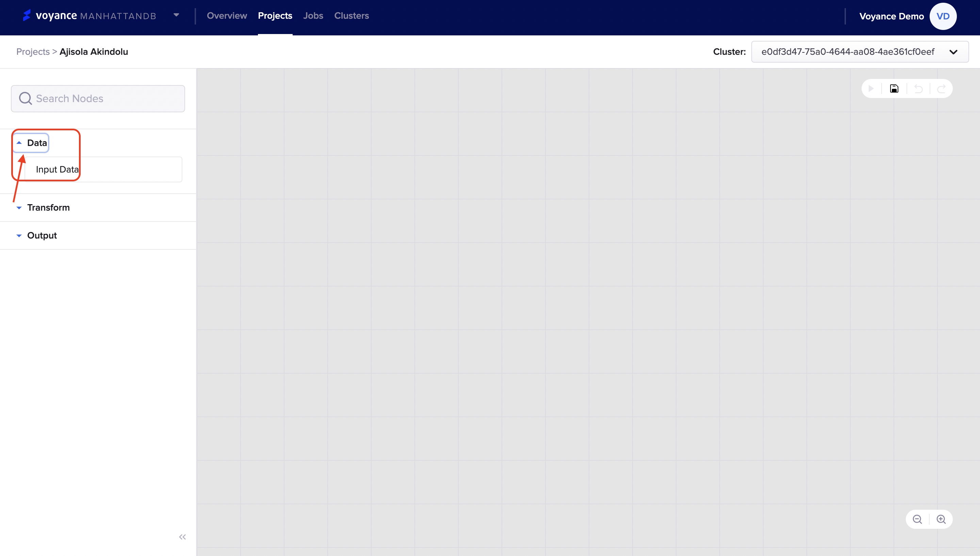This screenshot has height=556, width=980.
Task: Collapse the sidebar with double chevron
Action: click(182, 537)
